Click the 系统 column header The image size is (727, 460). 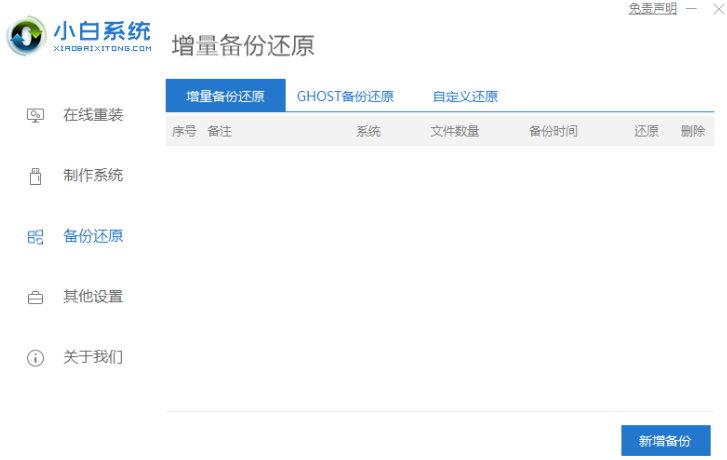368,131
